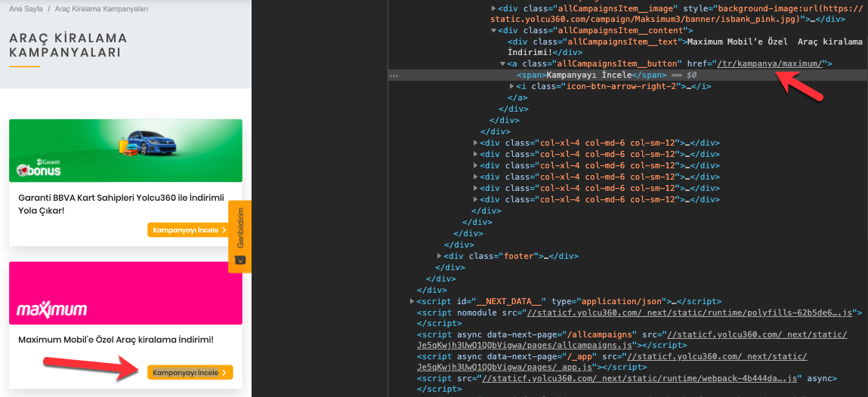868x397 pixels.
Task: Expand the allCampaignsItem__image div node
Action: coord(494,9)
